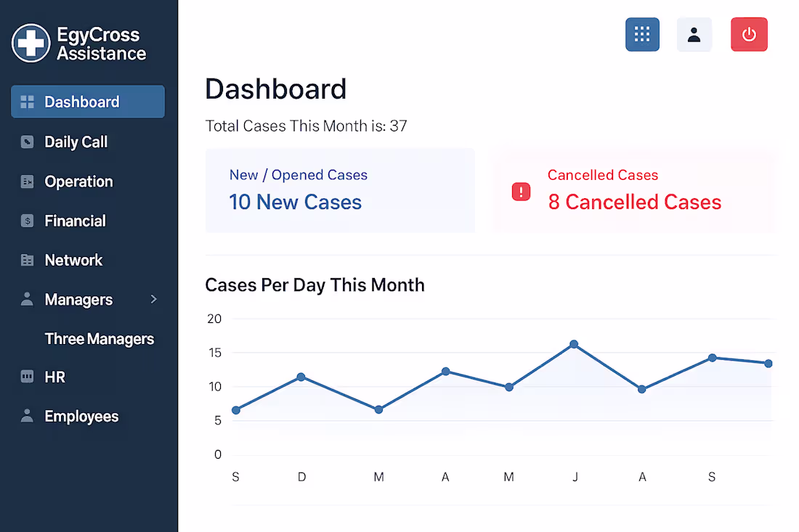This screenshot has width=799, height=532.
Task: Click the red power logout icon
Action: pos(749,34)
